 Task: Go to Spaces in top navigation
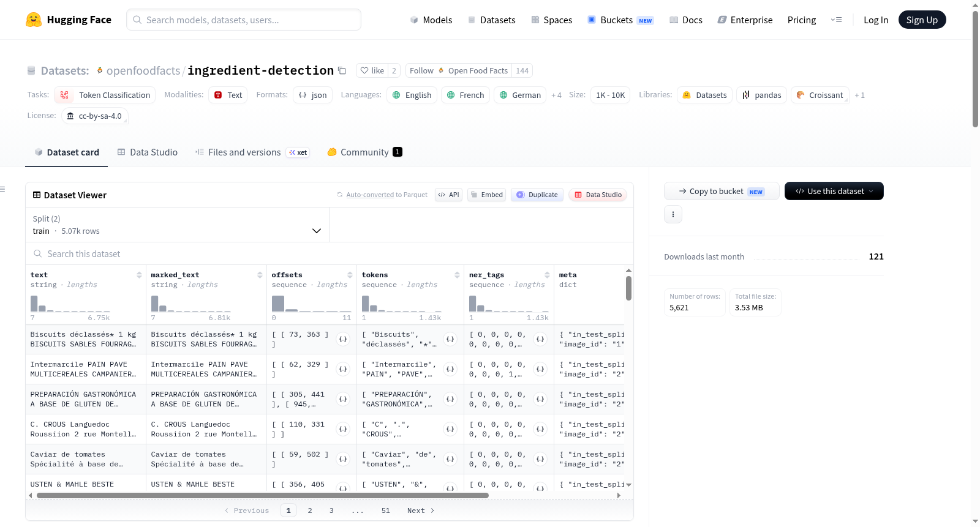click(x=551, y=20)
